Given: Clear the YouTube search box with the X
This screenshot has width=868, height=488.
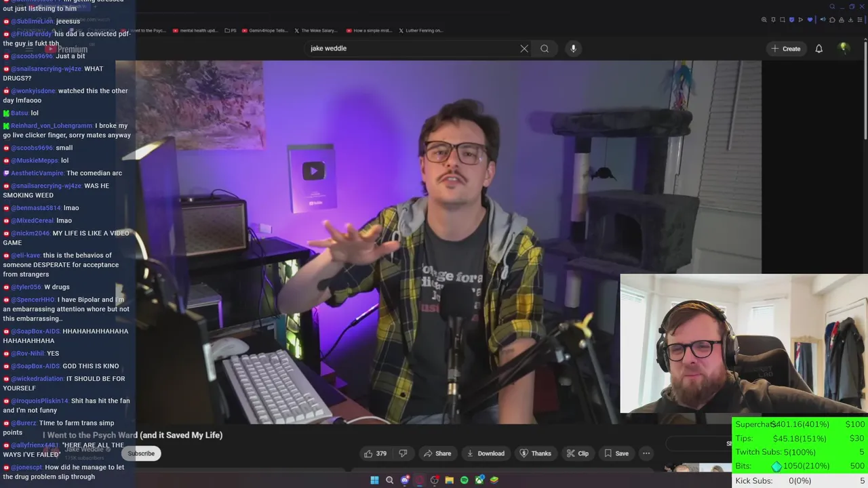Looking at the screenshot, I should [x=524, y=49].
